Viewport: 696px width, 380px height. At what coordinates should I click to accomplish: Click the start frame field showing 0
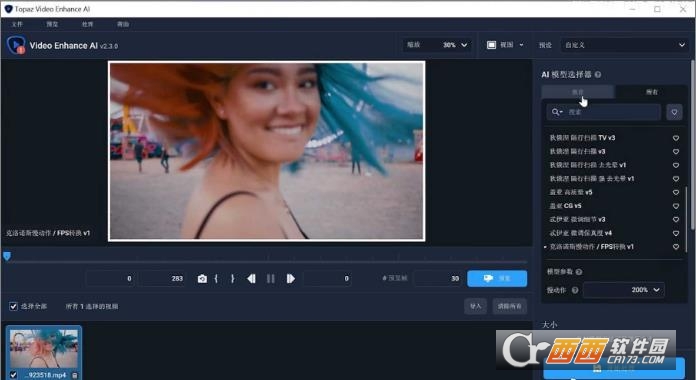pos(111,279)
